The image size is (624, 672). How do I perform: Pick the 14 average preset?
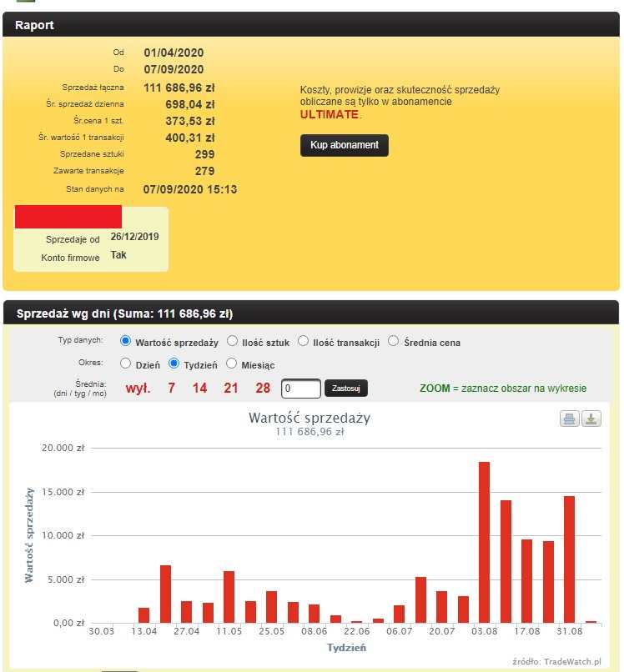199,388
